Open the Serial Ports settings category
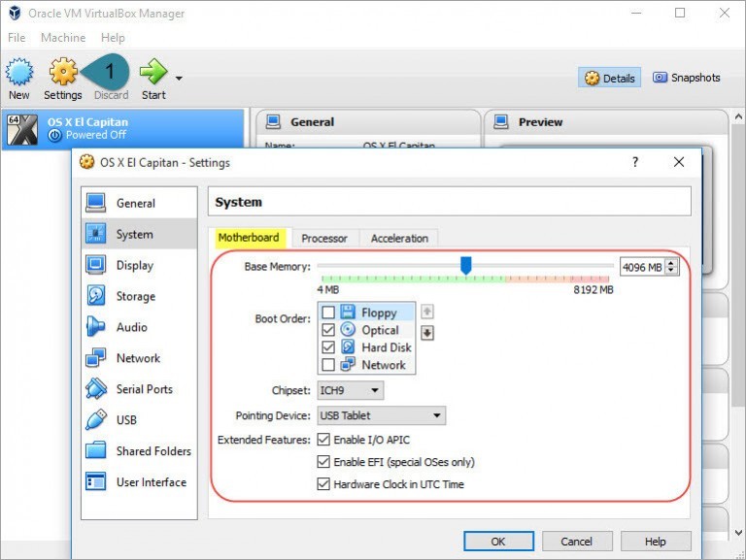The image size is (746, 560). click(x=139, y=389)
